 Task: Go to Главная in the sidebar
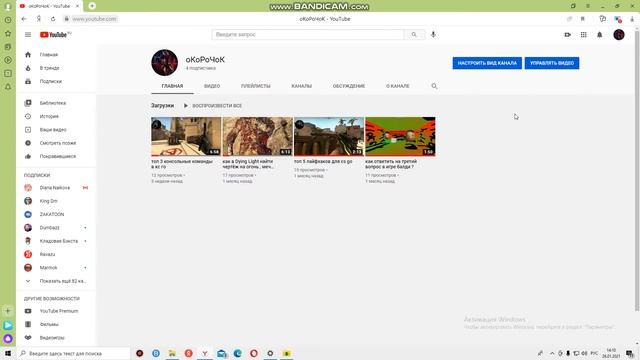coord(56,55)
